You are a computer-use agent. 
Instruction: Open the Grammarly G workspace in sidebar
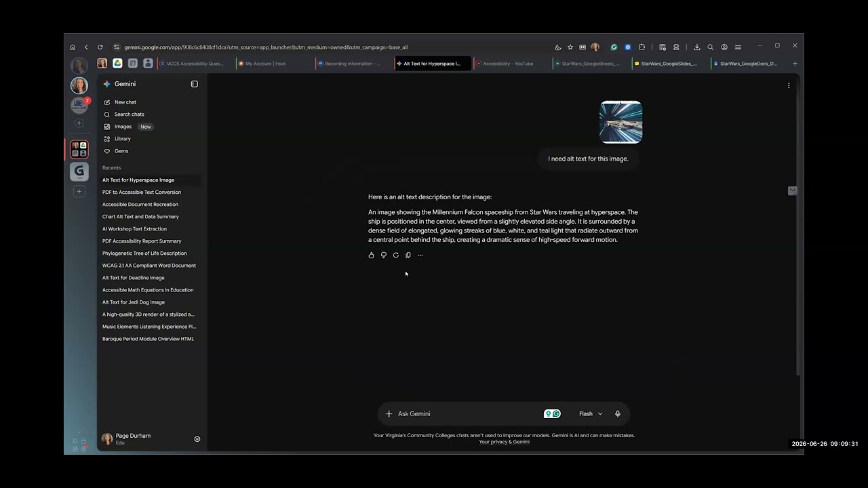(x=79, y=172)
